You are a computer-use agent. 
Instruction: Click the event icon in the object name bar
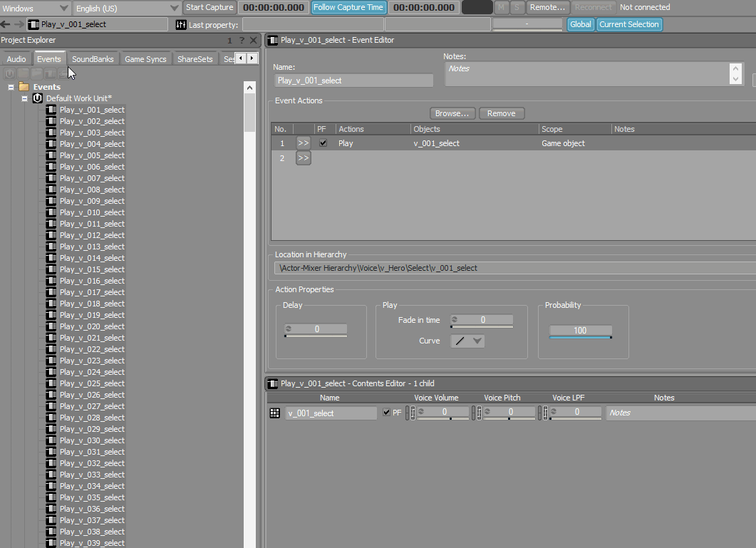[x=33, y=25]
